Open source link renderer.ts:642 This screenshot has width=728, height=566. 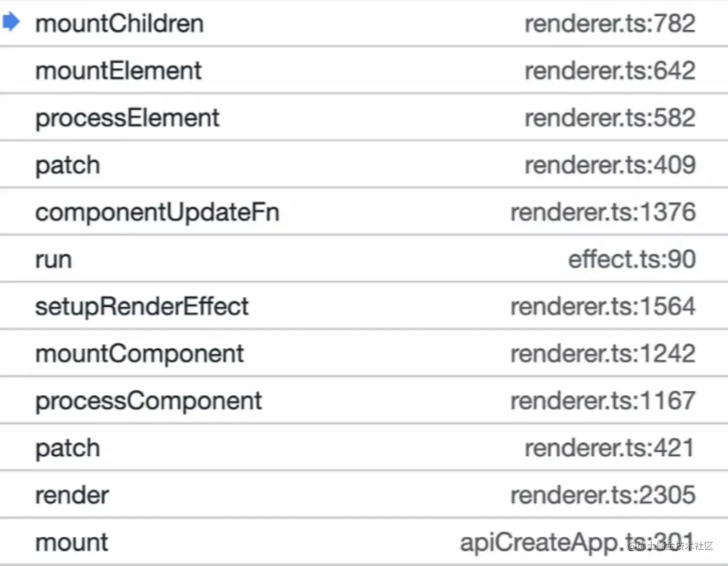pyautogui.click(x=610, y=71)
